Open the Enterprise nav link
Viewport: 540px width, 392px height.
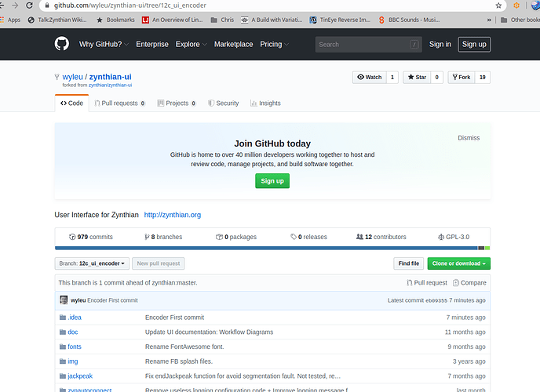(x=152, y=45)
